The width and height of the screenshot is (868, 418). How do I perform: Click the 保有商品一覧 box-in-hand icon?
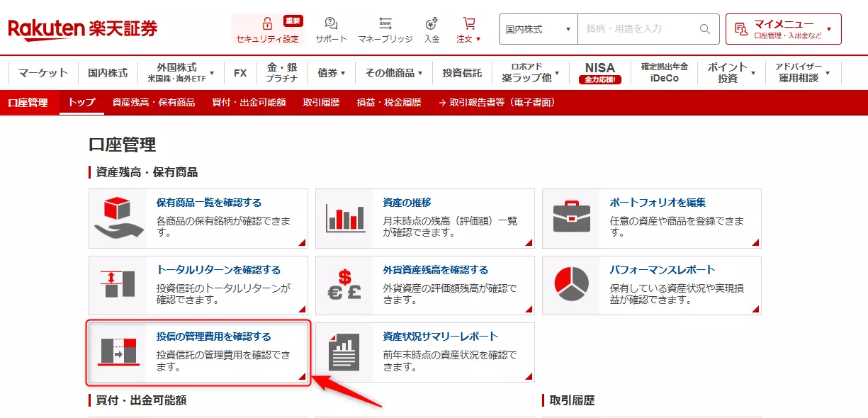pyautogui.click(x=118, y=218)
